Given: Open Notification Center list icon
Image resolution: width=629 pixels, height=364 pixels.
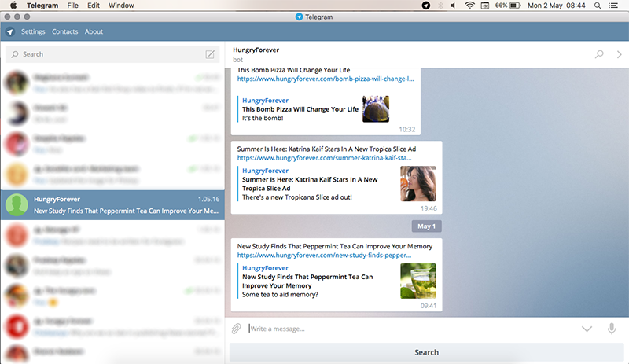Looking at the screenshot, I should [613, 6].
